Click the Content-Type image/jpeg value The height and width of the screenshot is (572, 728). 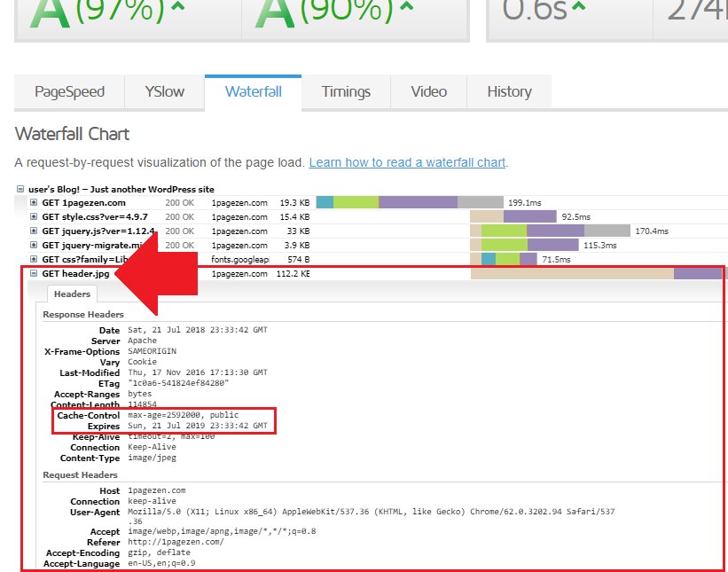(x=152, y=458)
